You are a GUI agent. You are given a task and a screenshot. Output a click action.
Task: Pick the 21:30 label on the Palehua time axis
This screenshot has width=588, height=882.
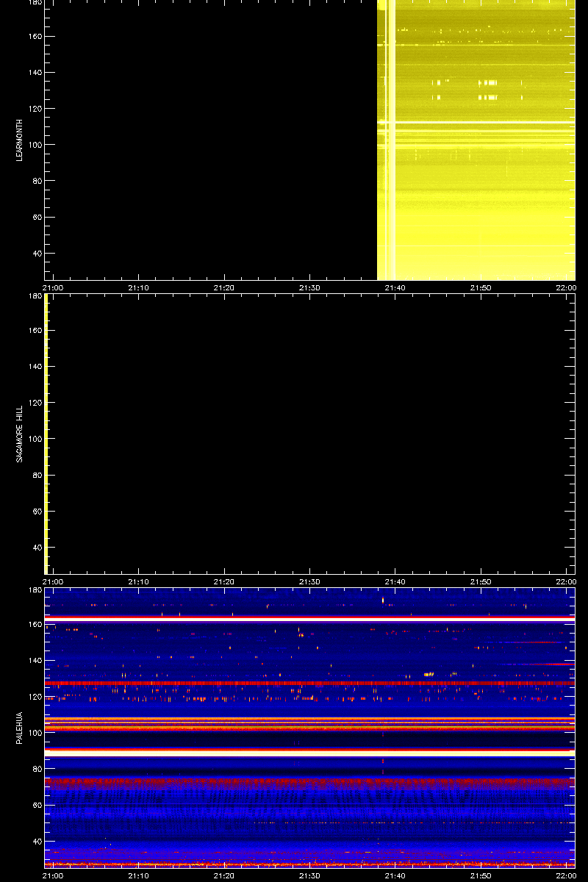tap(309, 876)
